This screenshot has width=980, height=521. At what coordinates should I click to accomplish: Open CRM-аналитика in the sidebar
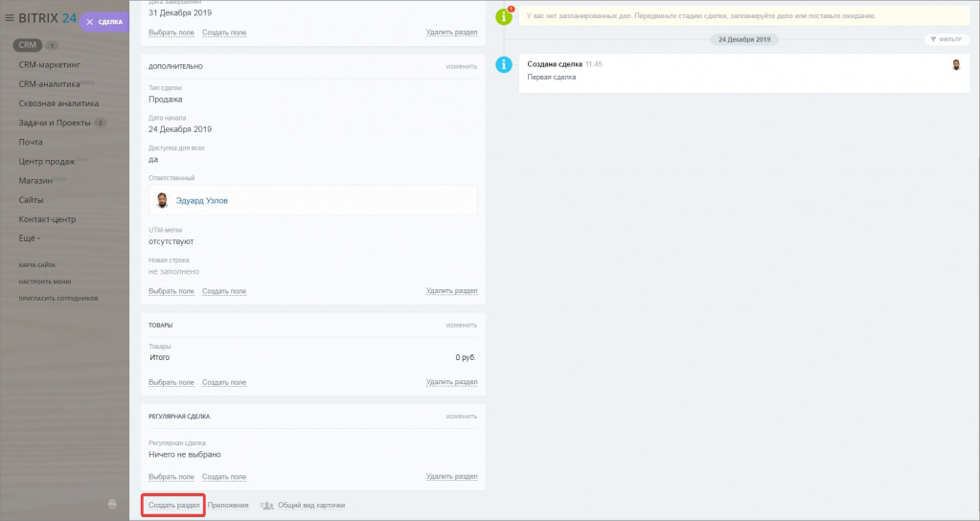[x=50, y=83]
